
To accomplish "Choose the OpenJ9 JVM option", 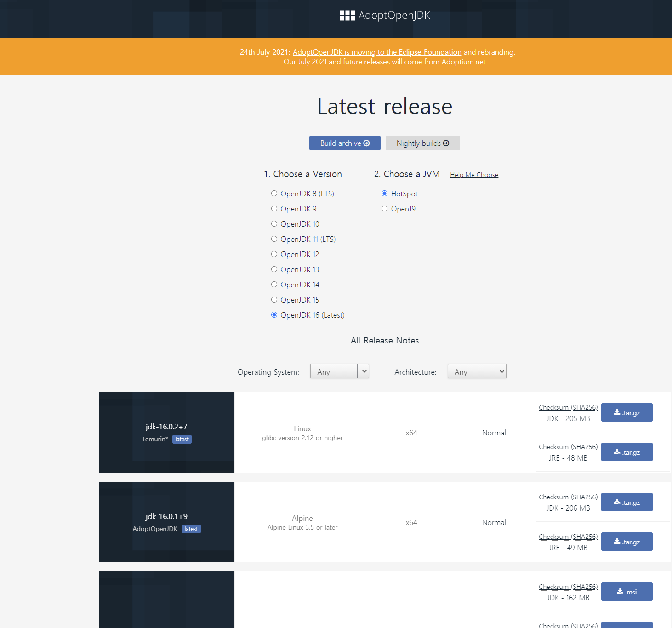I will pyautogui.click(x=384, y=209).
